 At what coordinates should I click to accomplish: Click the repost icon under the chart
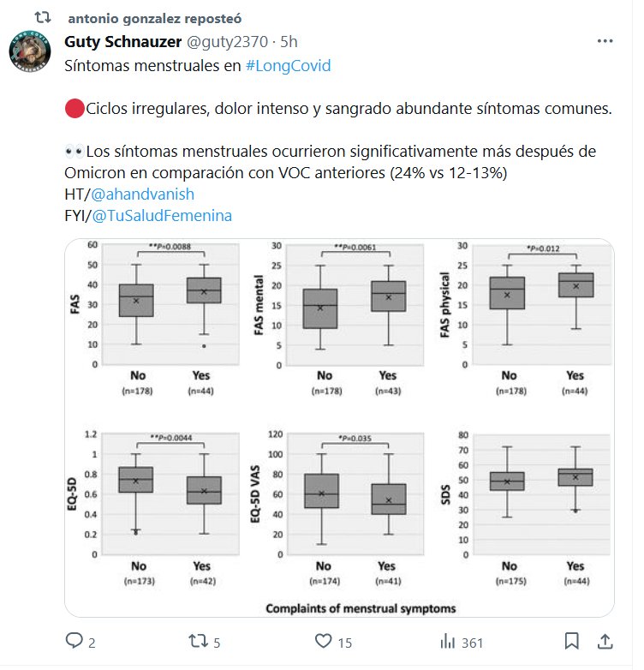[199, 640]
